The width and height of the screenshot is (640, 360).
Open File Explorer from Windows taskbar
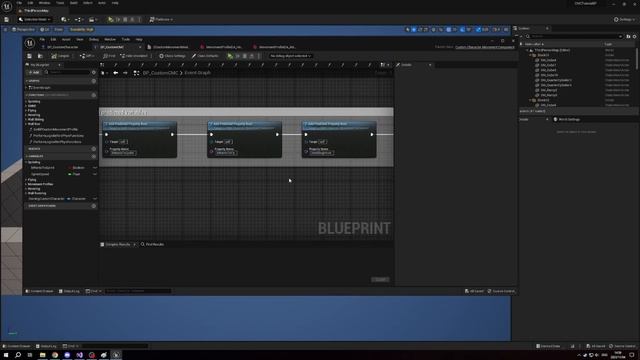(x=42, y=355)
